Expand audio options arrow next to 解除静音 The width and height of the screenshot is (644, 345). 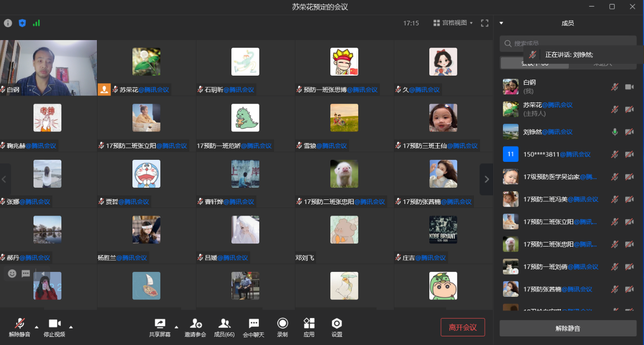(x=36, y=326)
